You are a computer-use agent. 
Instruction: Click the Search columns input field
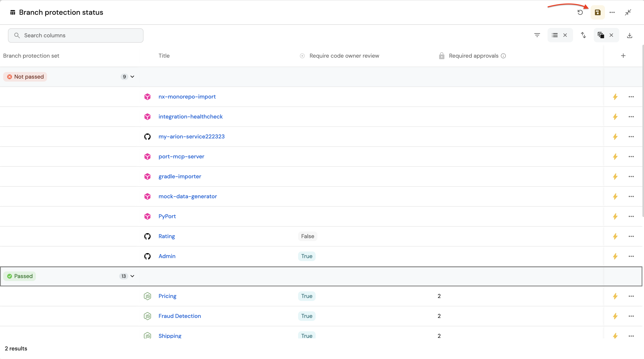[76, 36]
